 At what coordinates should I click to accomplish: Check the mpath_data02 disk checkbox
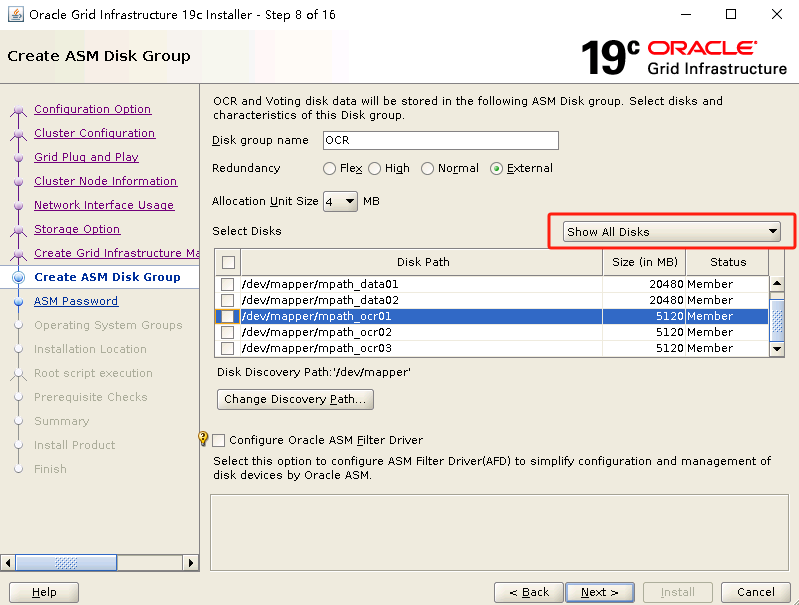click(227, 300)
